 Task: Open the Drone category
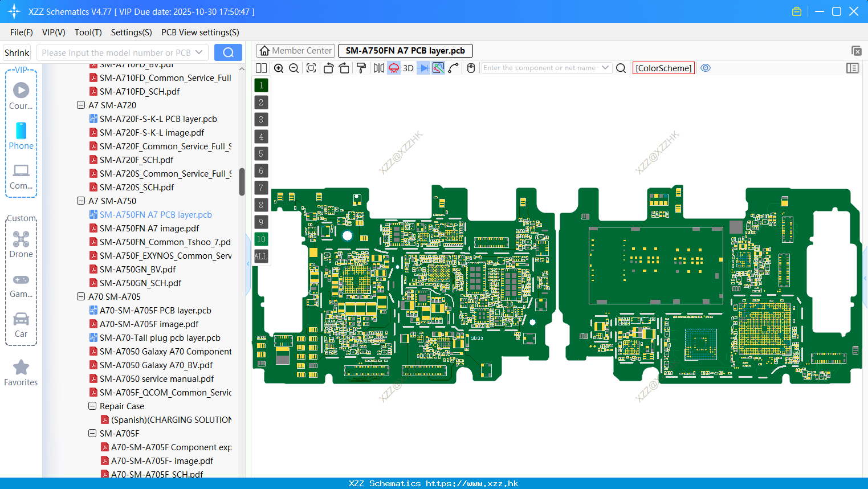[x=21, y=244]
